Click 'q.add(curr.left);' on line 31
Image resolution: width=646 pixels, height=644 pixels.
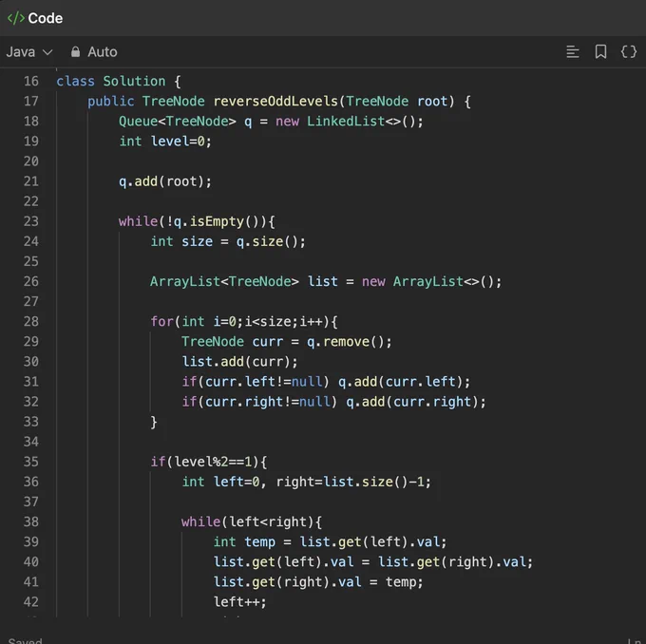(x=404, y=382)
